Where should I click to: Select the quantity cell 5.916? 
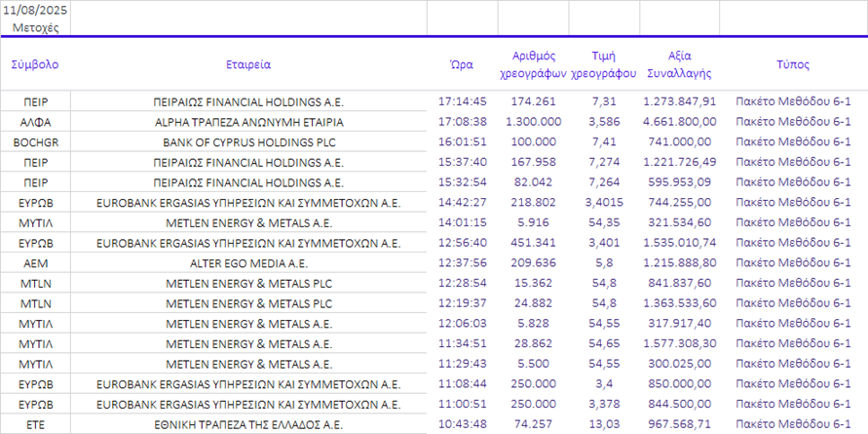(x=533, y=222)
